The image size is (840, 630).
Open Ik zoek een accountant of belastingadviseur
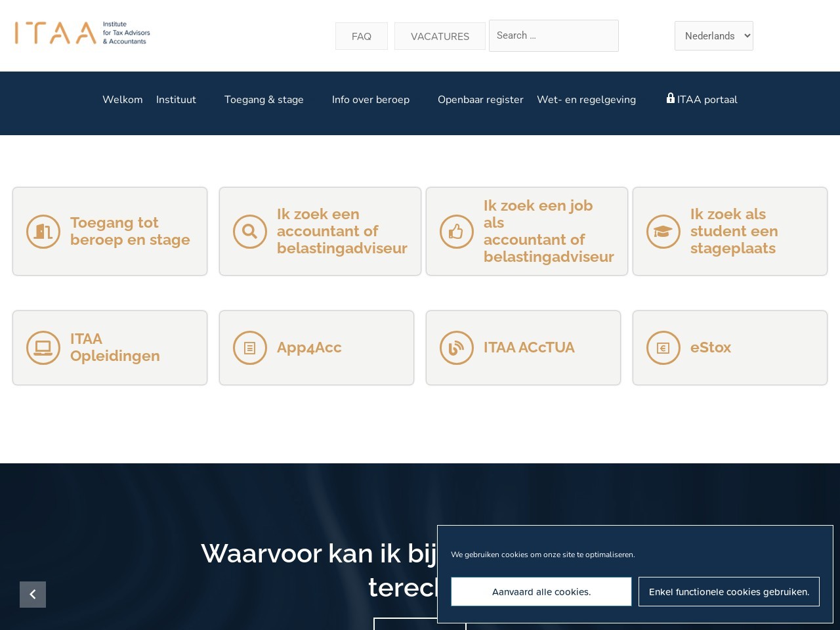[342, 231]
